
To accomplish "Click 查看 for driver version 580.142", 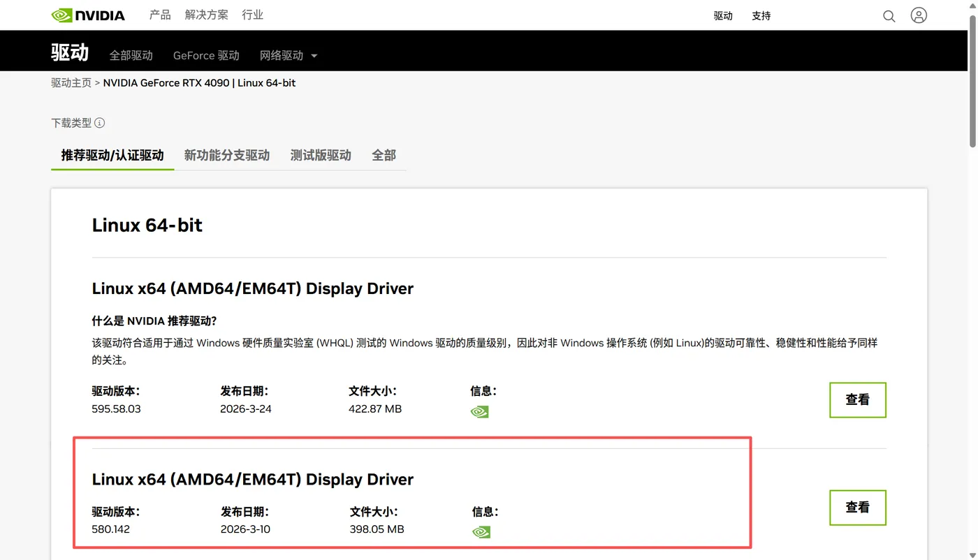I will (858, 508).
